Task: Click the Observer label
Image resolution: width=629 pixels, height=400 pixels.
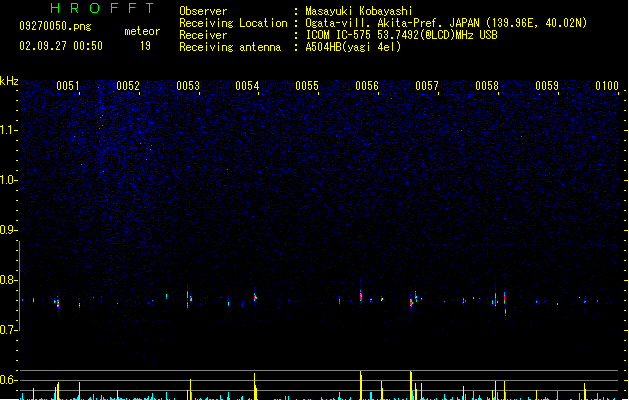Action: 203,11
